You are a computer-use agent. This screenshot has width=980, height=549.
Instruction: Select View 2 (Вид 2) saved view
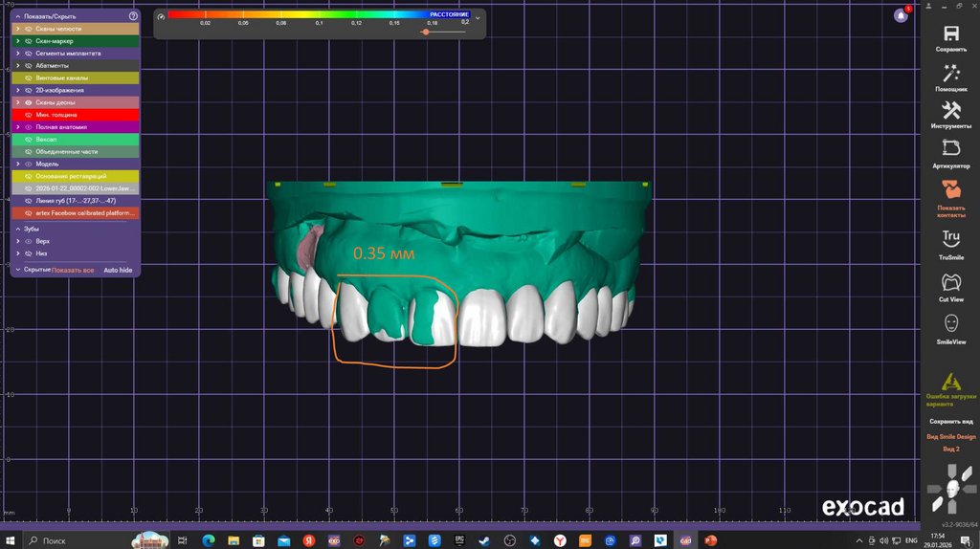(x=951, y=449)
